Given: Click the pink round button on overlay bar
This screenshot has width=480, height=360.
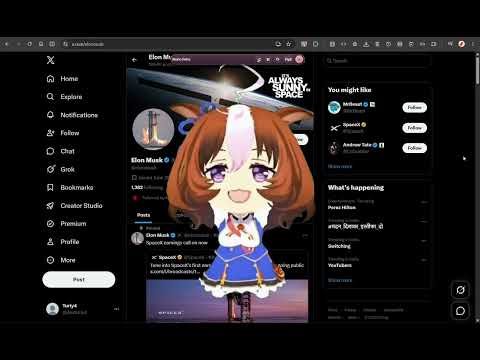Looking at the screenshot, I should coord(299,59).
